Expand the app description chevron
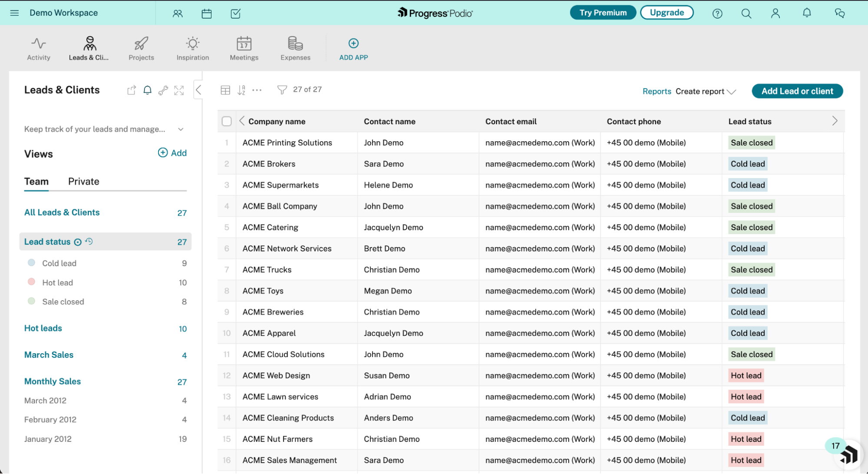The width and height of the screenshot is (868, 474). pos(181,129)
